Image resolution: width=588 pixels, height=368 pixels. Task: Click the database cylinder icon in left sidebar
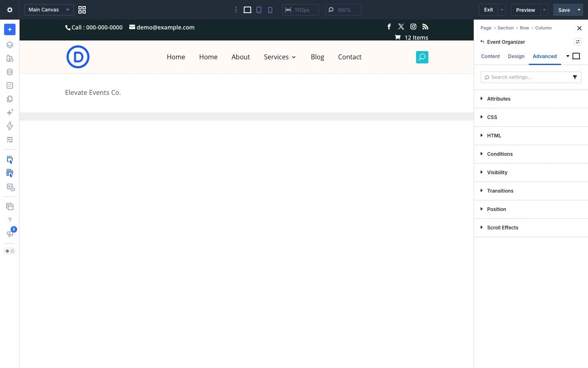(10, 72)
